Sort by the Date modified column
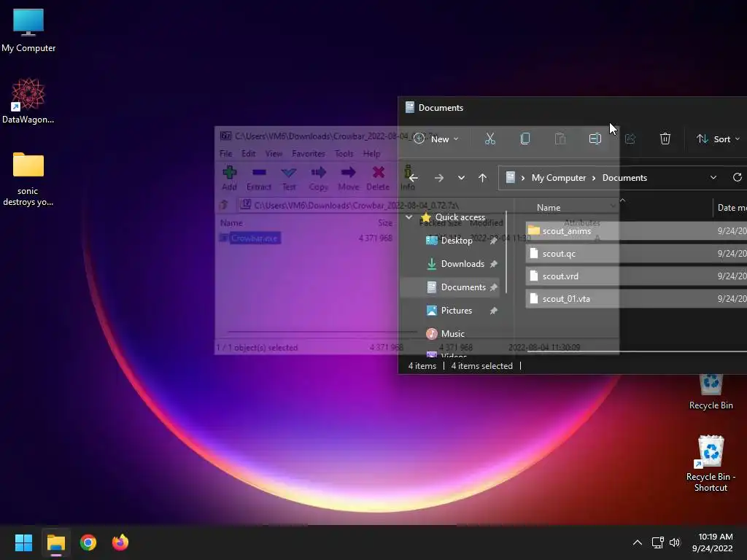 [731, 208]
